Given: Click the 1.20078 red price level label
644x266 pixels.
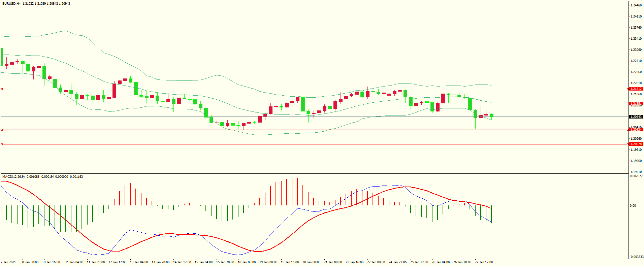Looking at the screenshot, I should [x=636, y=144].
